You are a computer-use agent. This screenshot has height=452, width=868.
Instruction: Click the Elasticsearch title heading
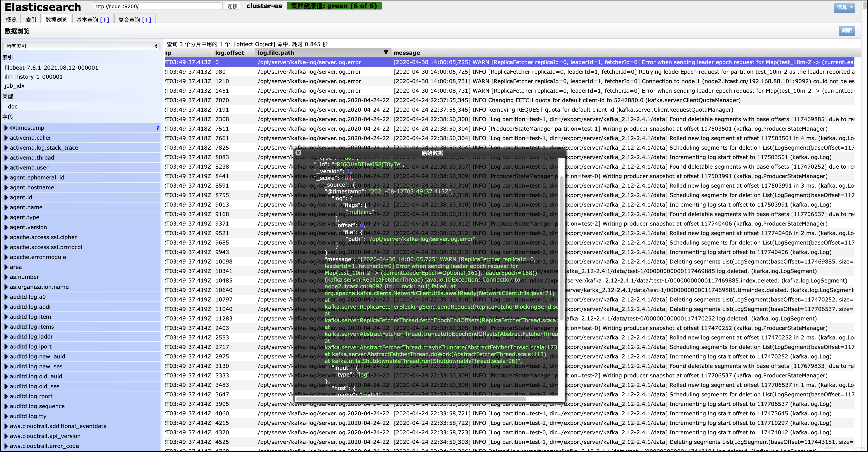(x=43, y=7)
